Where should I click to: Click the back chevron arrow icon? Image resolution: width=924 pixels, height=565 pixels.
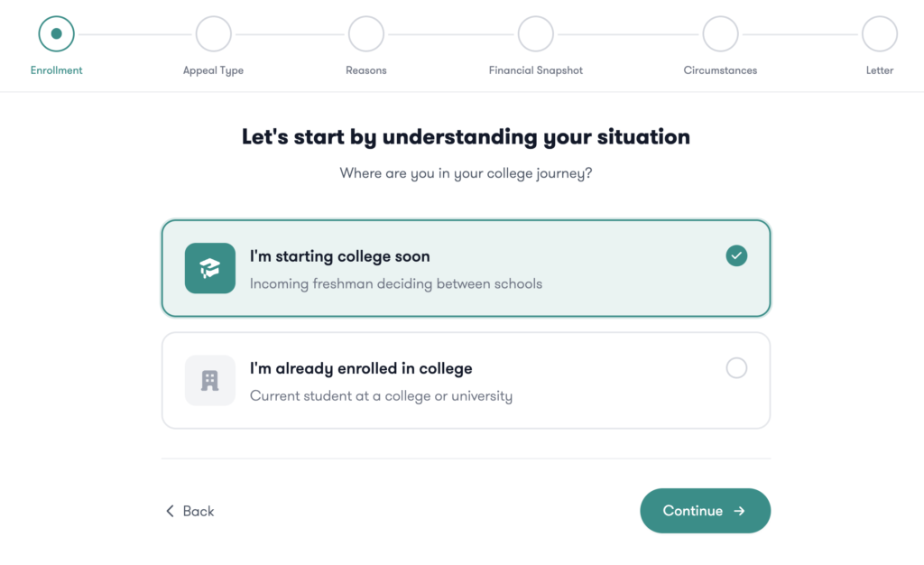[170, 511]
